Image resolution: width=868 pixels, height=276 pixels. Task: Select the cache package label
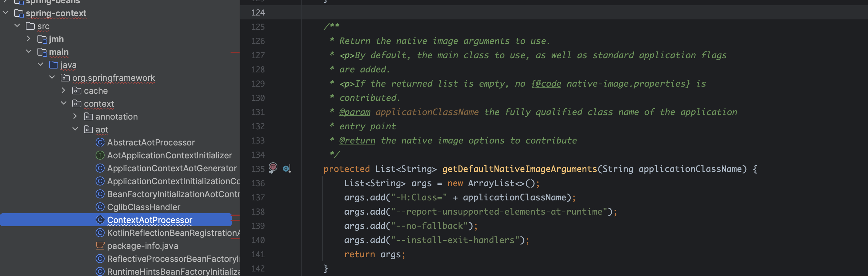[x=96, y=91]
